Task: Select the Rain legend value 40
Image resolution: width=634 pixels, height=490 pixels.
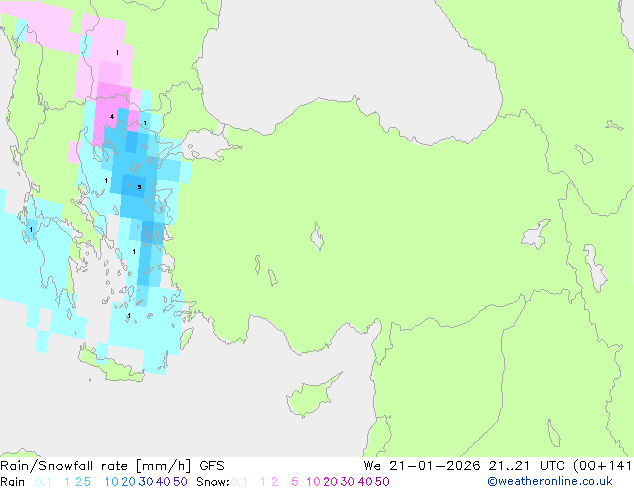Action: click(x=163, y=482)
